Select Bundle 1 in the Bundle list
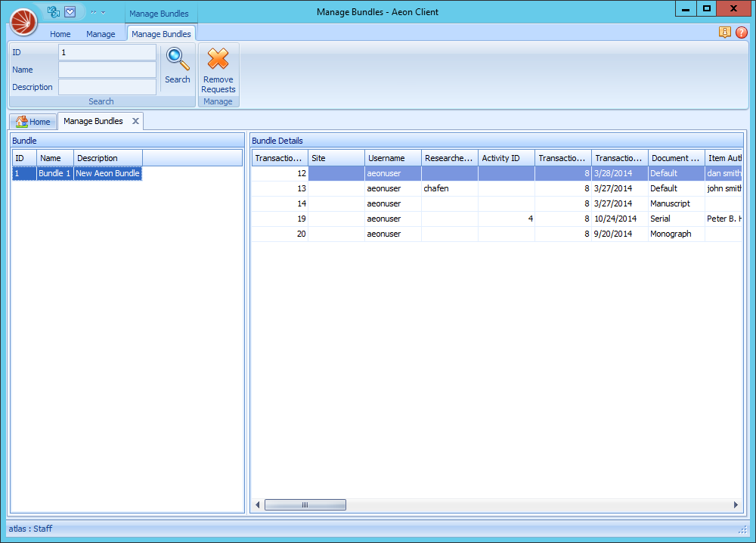 [53, 173]
